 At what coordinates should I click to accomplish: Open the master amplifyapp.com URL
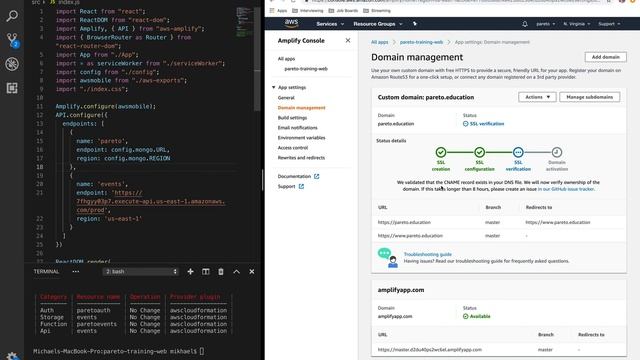pyautogui.click(x=429, y=350)
